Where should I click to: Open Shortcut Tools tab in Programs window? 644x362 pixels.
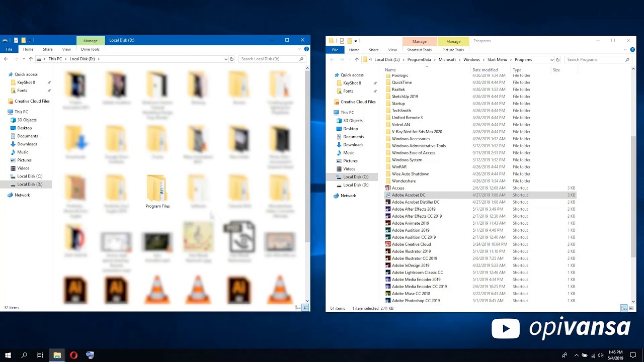pos(419,50)
